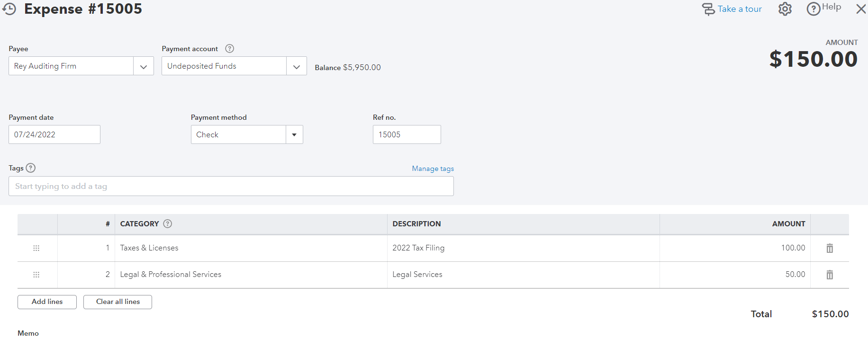Click the Help question mark icon
Viewport: 868px width, 339px height.
[x=814, y=9]
